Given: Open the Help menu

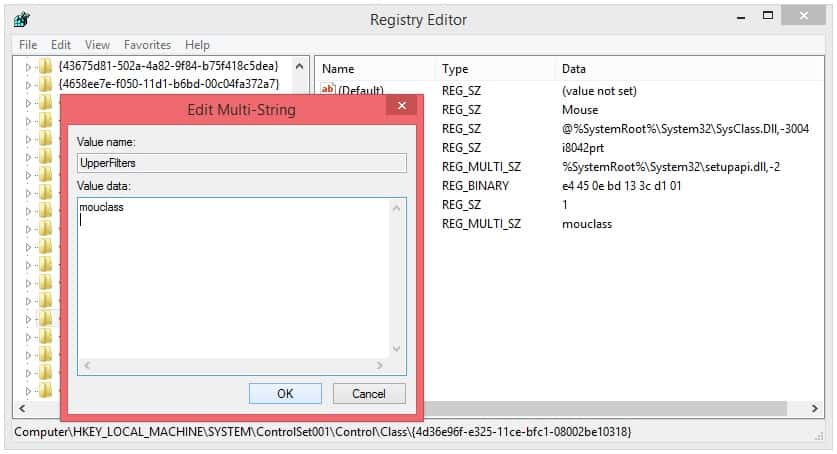Looking at the screenshot, I should [197, 45].
